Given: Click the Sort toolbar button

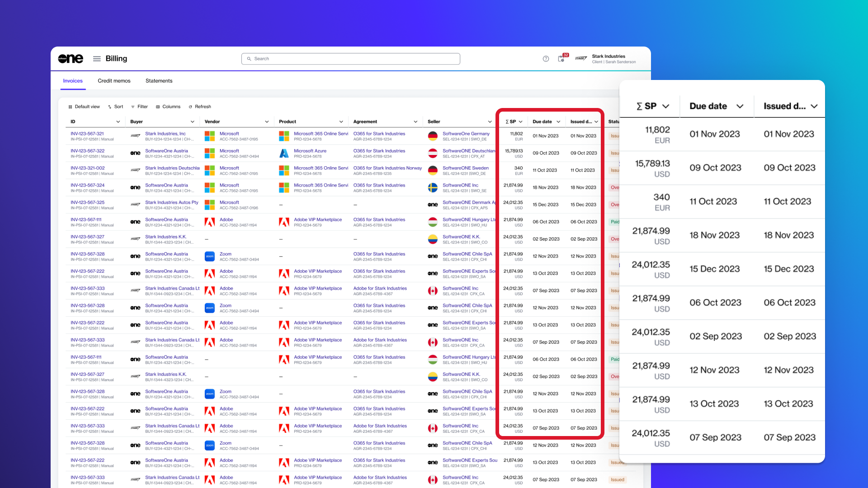Looking at the screenshot, I should 116,107.
